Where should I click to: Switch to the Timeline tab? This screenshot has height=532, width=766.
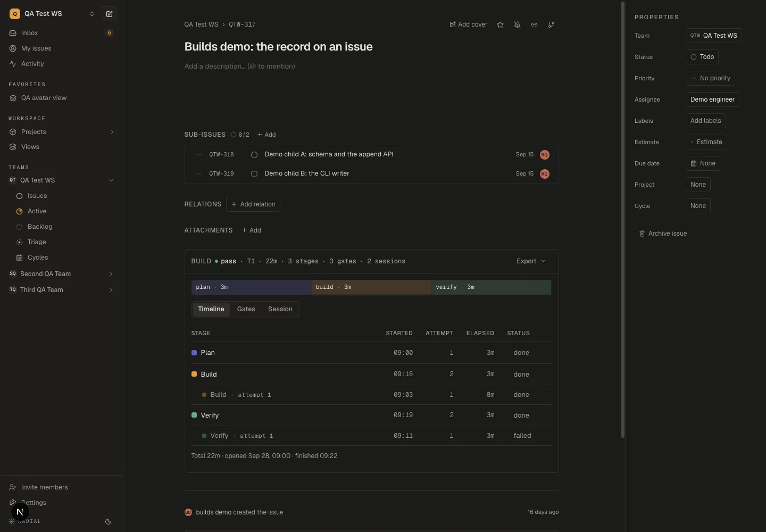tap(211, 309)
